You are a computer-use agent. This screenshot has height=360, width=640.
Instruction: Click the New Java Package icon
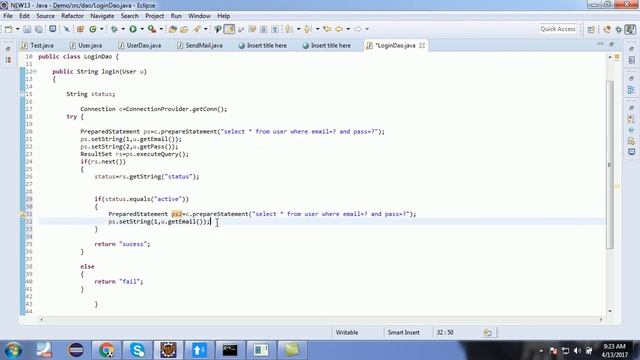80,29
